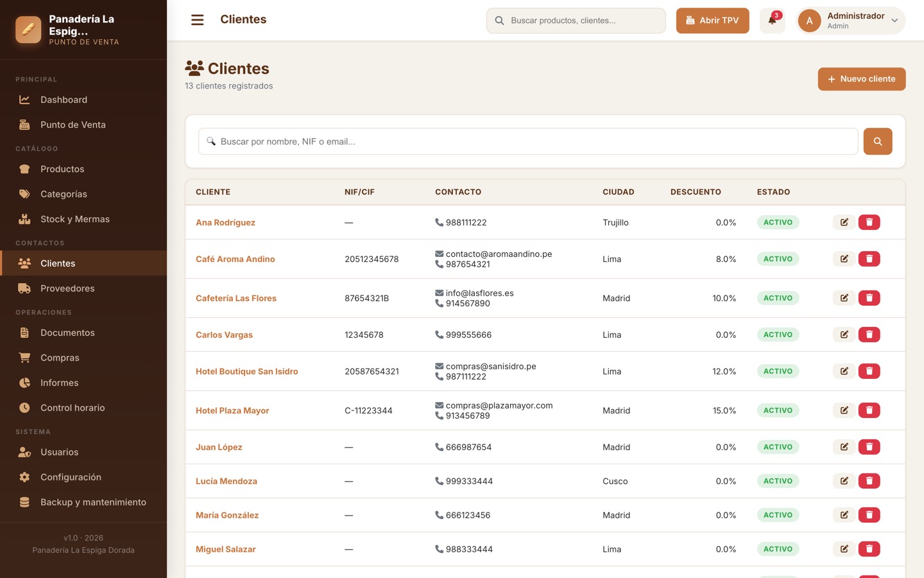
Task: Click discount 15.0% for Hotel Plaza Mayor
Action: coord(724,410)
